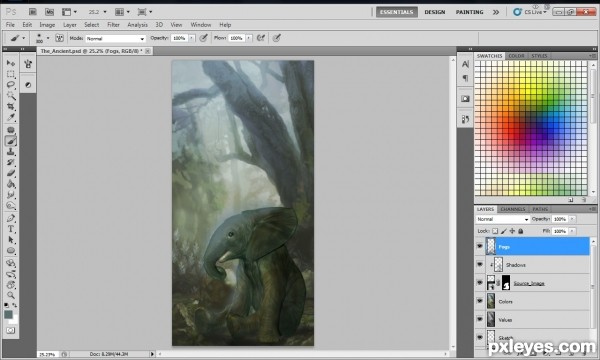The height and width of the screenshot is (360, 600).
Task: Select the Spot Healing Brush tool
Action: [x=11, y=130]
